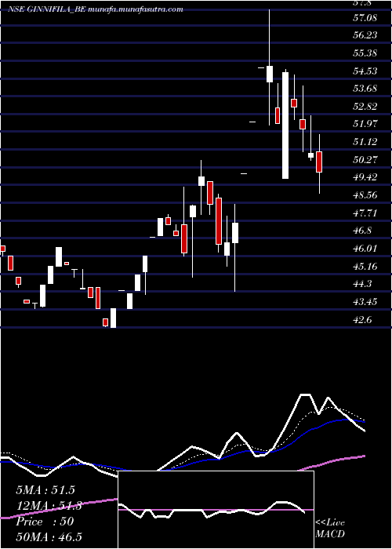Image resolution: width=392 pixels, height=549 pixels.
Task: Click the white MACD line in inset panel
Action: 212,510
